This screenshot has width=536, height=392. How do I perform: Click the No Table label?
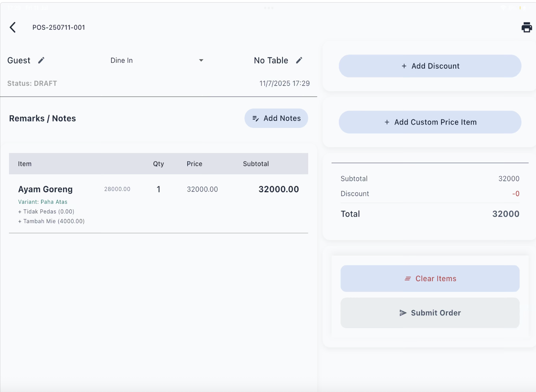tap(271, 60)
